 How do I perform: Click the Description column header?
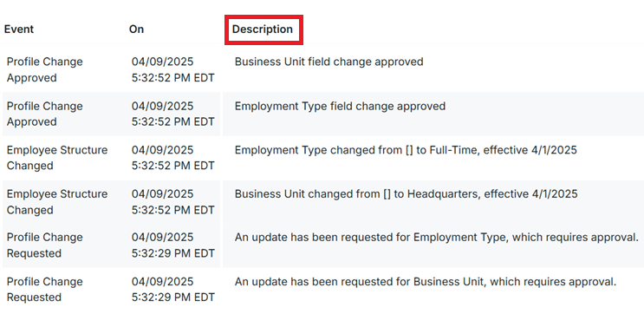[263, 29]
